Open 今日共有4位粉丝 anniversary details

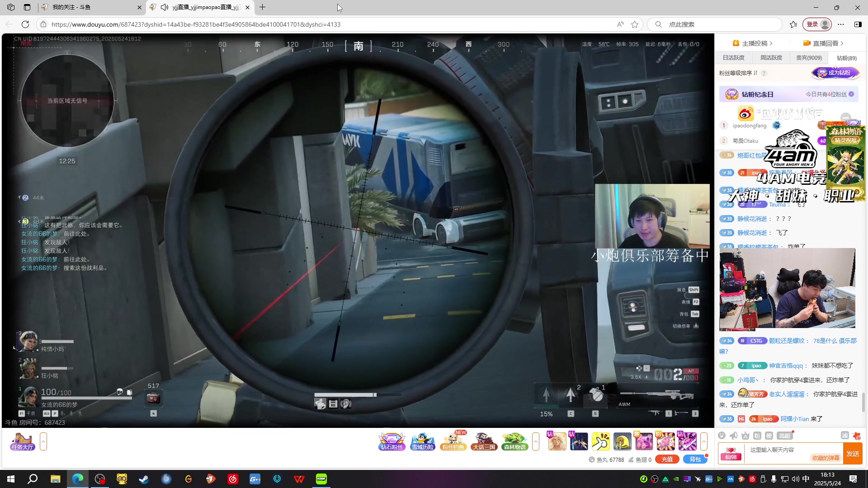[830, 94]
